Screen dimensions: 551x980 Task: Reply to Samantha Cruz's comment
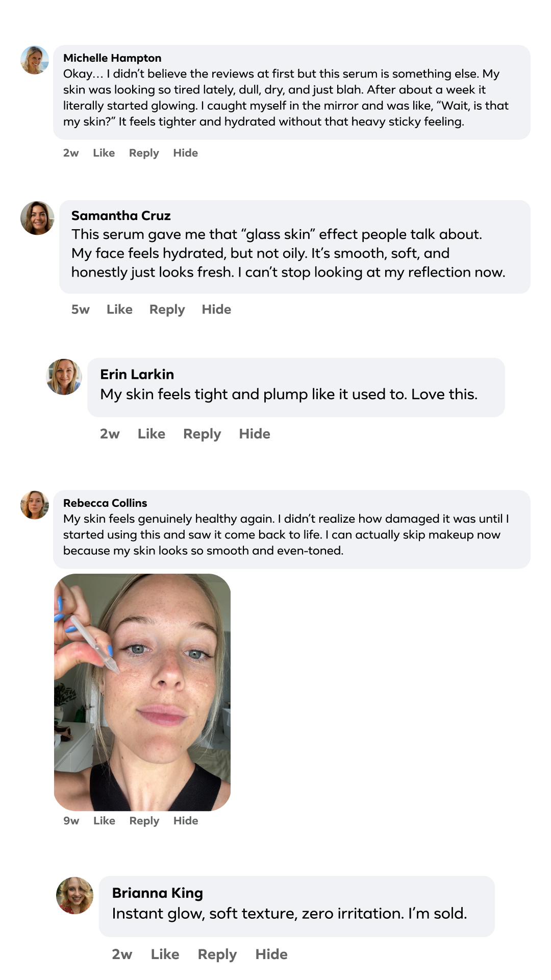[167, 309]
